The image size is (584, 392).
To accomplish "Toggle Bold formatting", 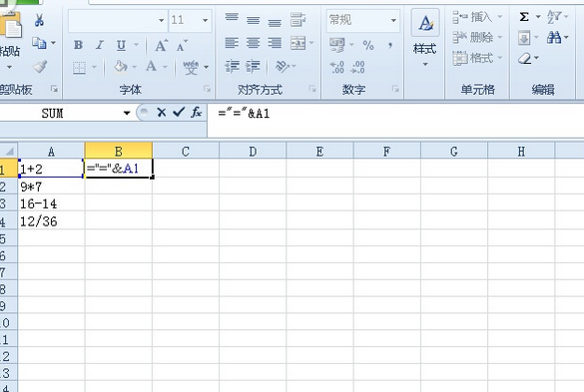I will tap(78, 45).
